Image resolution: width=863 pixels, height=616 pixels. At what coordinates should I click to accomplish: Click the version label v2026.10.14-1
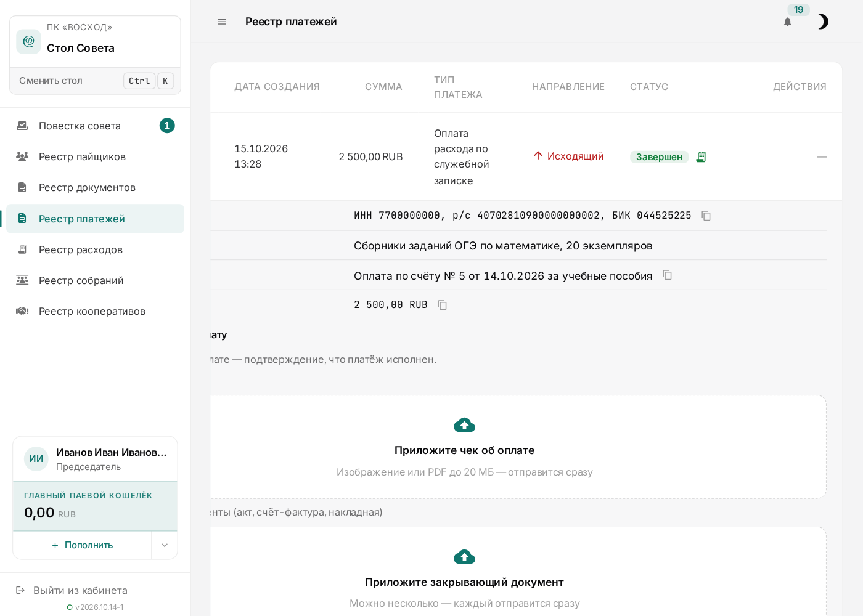pyautogui.click(x=99, y=607)
